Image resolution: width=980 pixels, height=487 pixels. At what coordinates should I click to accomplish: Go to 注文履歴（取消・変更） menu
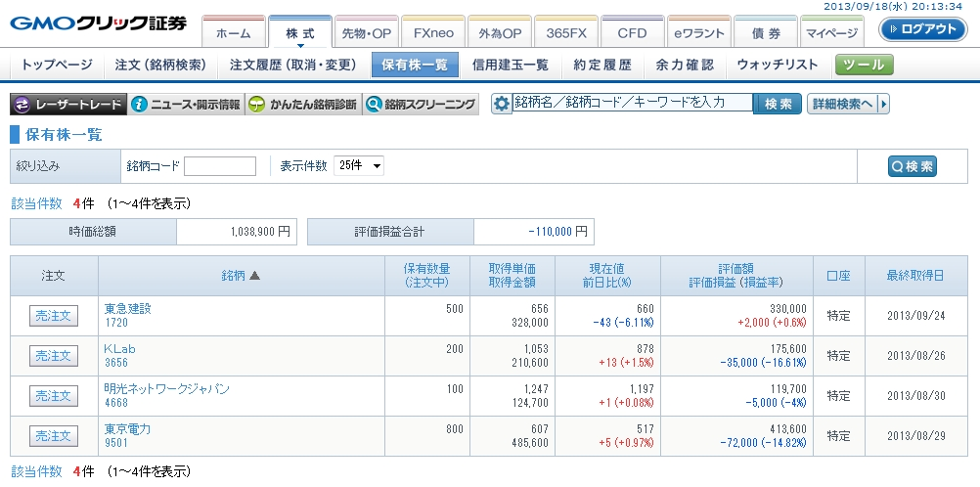[x=290, y=66]
